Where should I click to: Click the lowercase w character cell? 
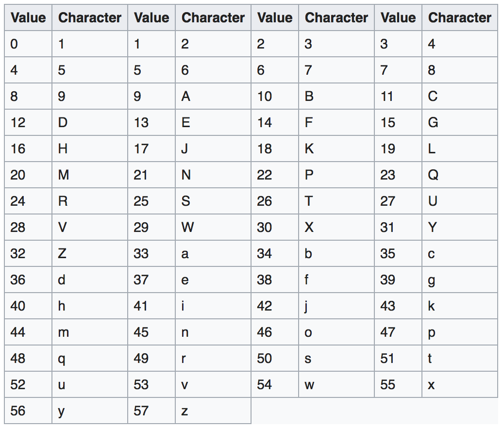pyautogui.click(x=336, y=385)
